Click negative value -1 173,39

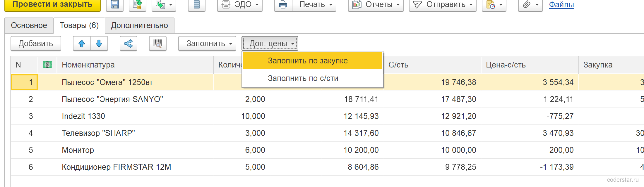557,167
